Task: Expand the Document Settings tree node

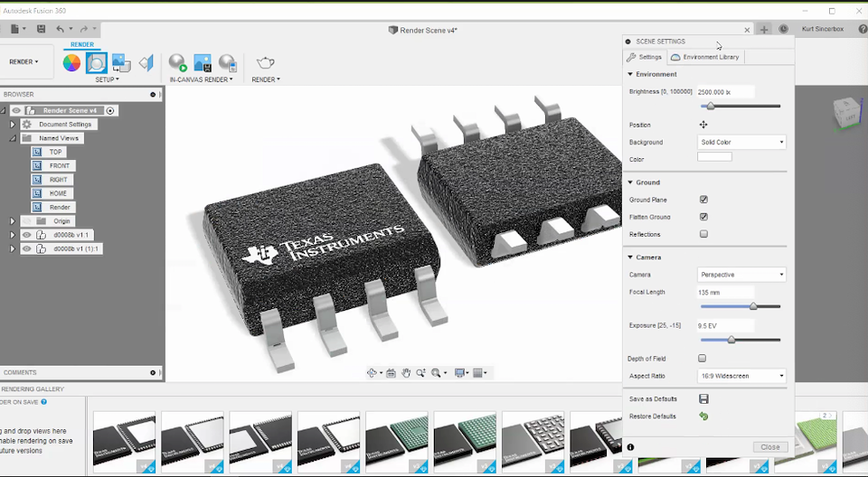Action: coord(13,125)
